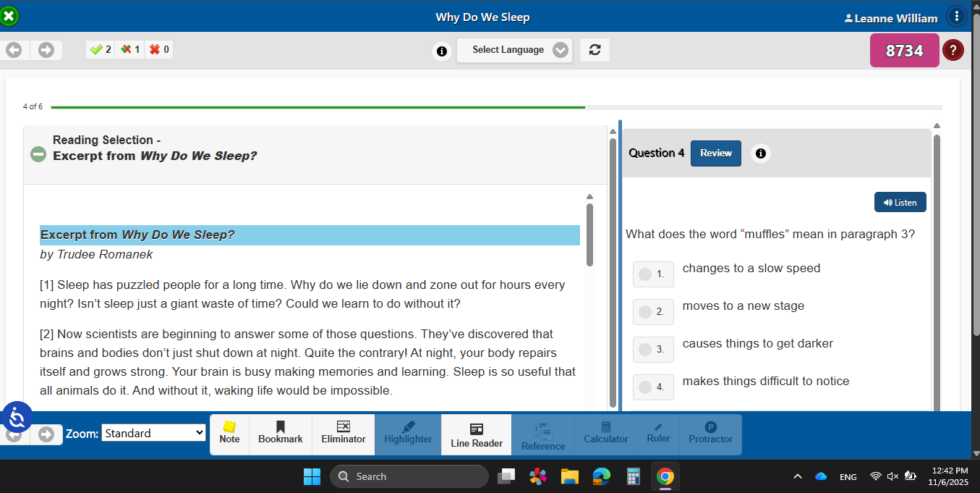The height and width of the screenshot is (493, 980).
Task: Open the accessibility options icon
Action: coord(17,416)
